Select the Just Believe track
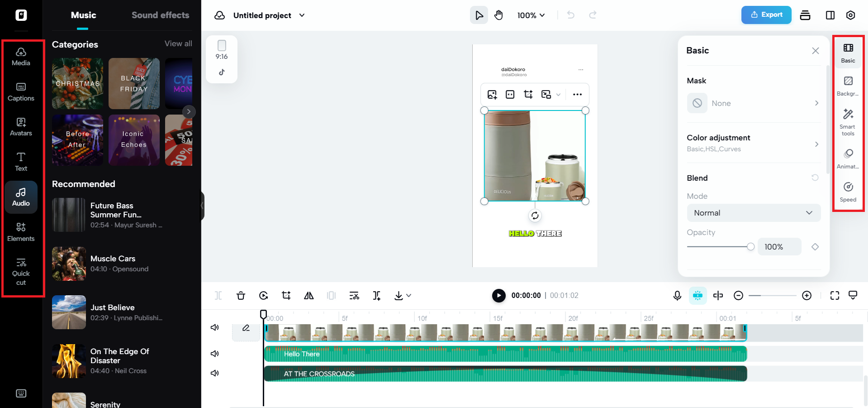The image size is (868, 408). coord(122,312)
